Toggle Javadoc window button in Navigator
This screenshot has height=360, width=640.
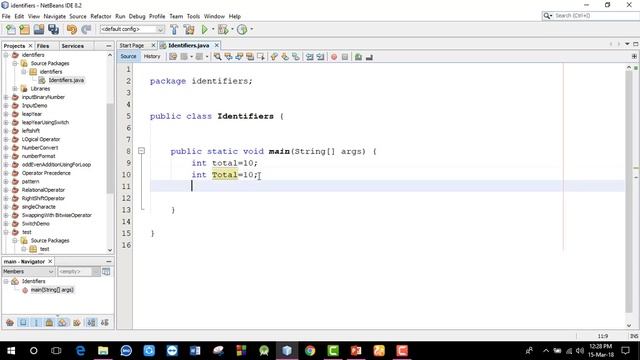(x=106, y=271)
